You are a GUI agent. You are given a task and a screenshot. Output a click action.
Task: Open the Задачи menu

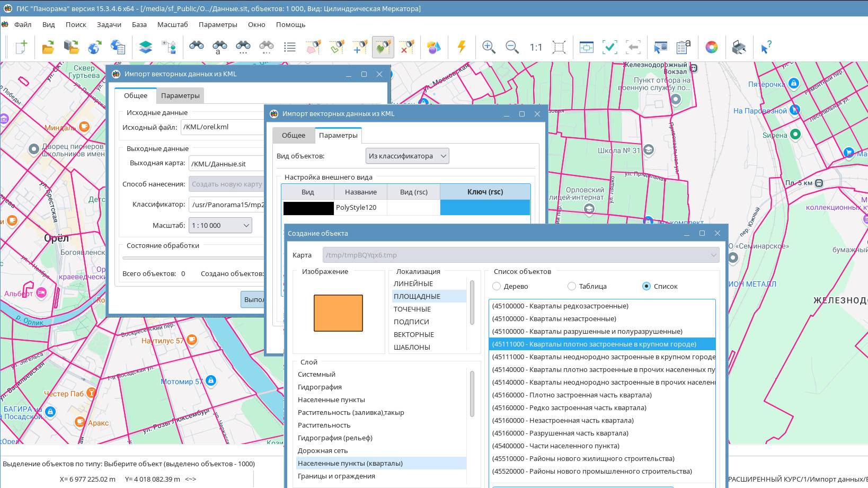(x=109, y=24)
